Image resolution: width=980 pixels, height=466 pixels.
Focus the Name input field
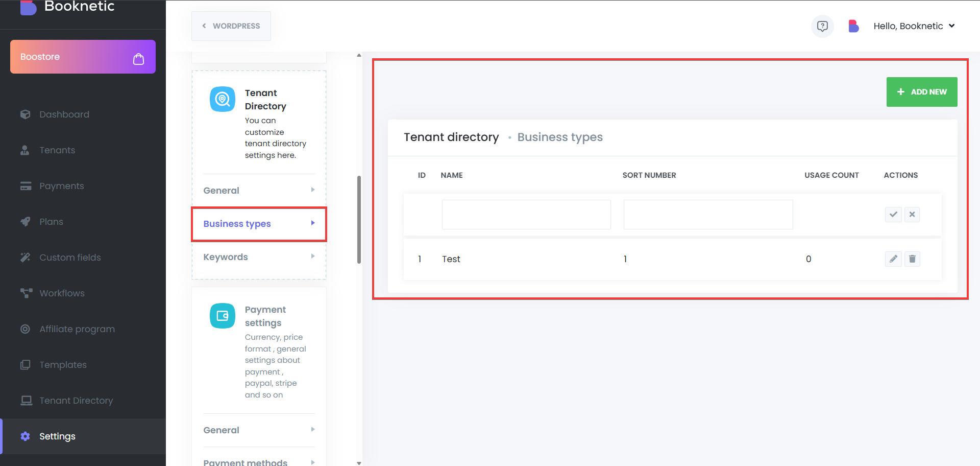click(x=526, y=215)
